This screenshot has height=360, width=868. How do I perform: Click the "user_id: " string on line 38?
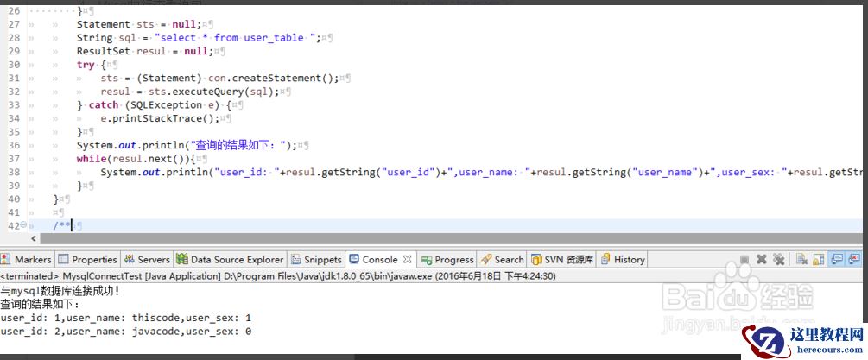tap(248, 173)
